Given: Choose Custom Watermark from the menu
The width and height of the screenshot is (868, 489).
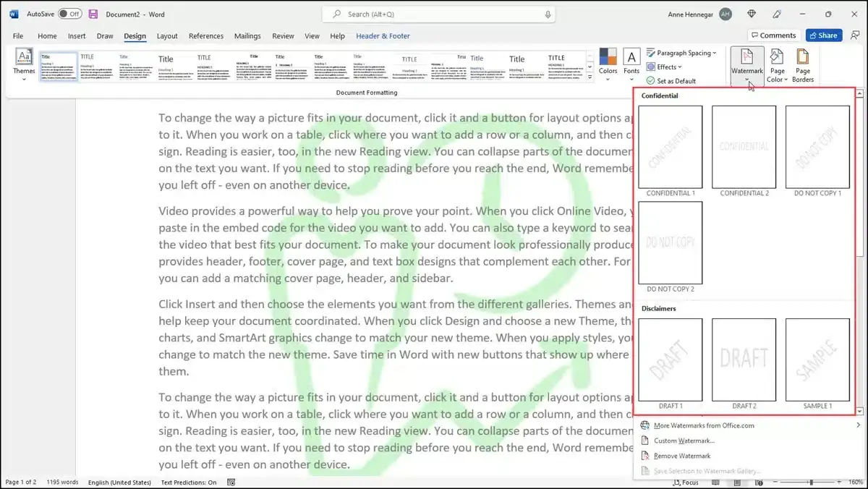Looking at the screenshot, I should click(x=684, y=441).
